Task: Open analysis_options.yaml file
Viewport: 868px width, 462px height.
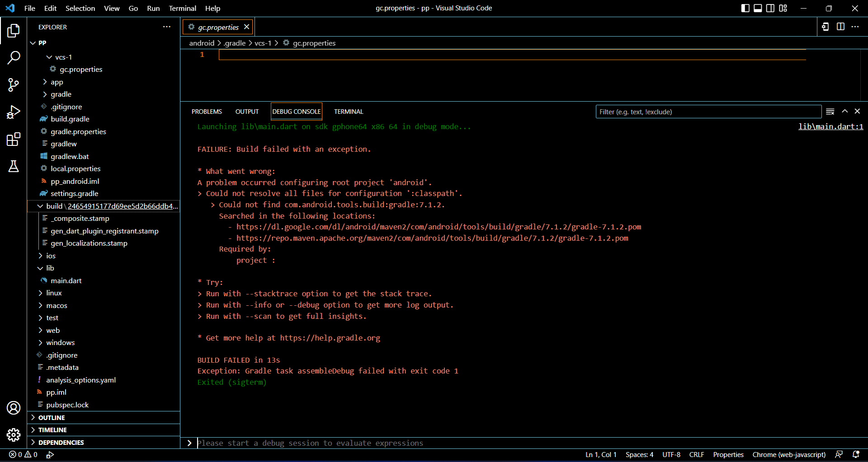Action: pos(104,380)
